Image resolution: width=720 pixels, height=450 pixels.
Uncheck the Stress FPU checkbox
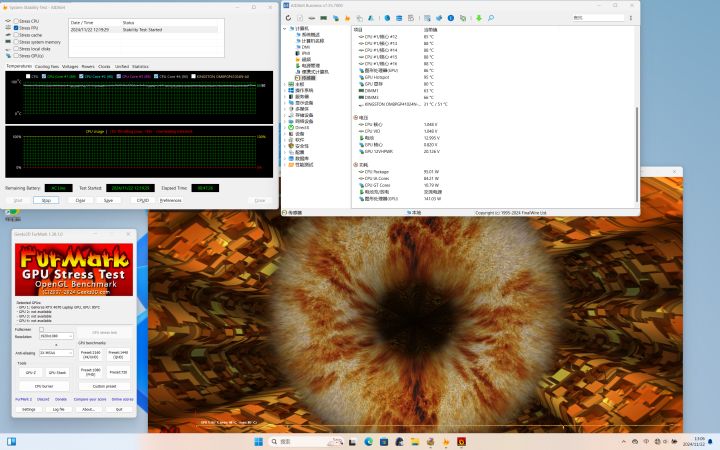[16, 28]
